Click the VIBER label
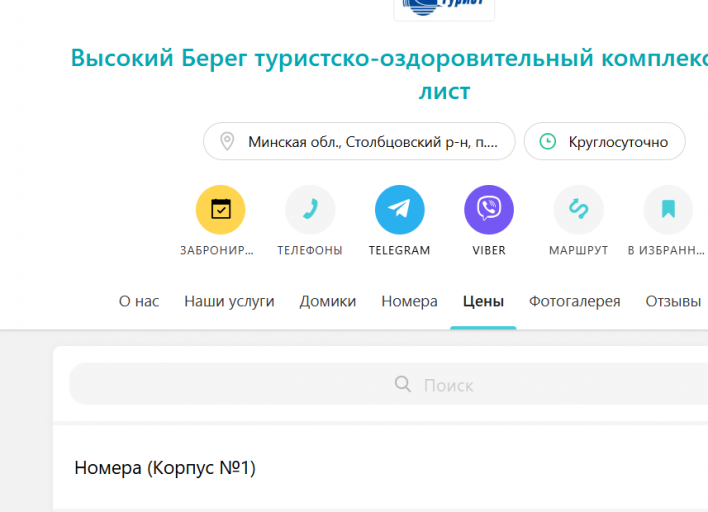The height and width of the screenshot is (512, 708). 489,250
